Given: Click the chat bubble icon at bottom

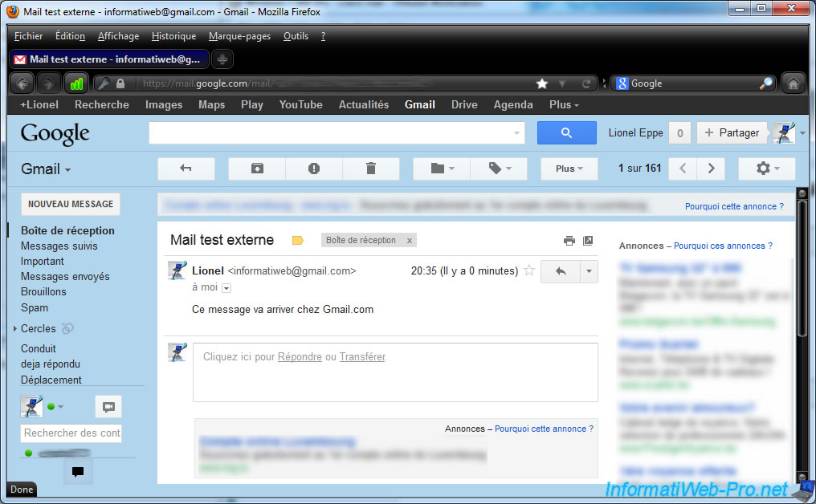Looking at the screenshot, I should [78, 472].
